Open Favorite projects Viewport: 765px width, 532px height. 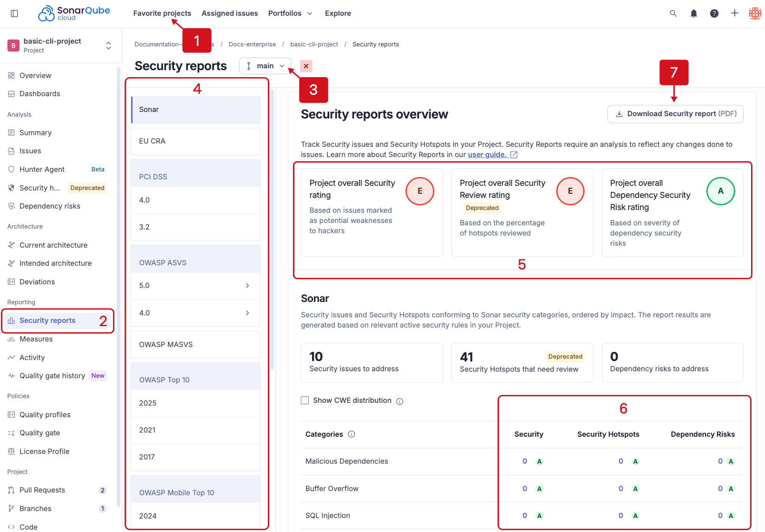(162, 13)
